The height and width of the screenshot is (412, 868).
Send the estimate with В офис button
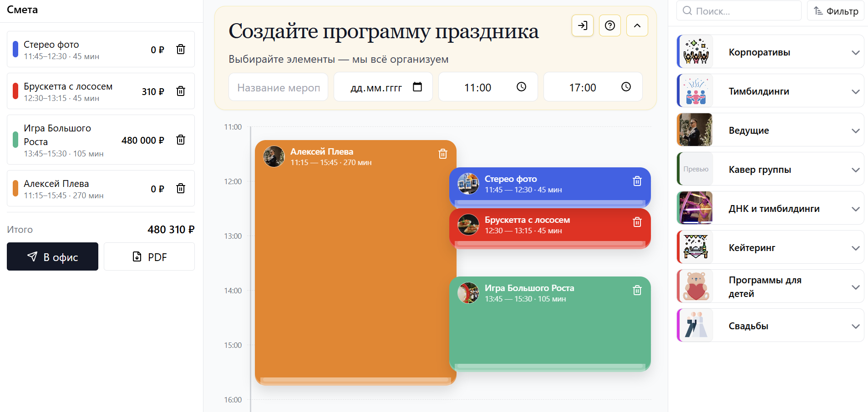click(x=52, y=256)
